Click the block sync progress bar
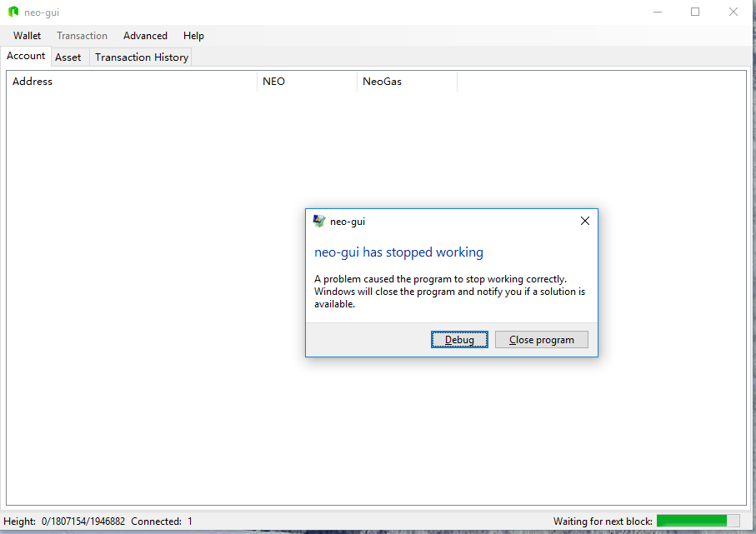The height and width of the screenshot is (534, 756). 698,520
